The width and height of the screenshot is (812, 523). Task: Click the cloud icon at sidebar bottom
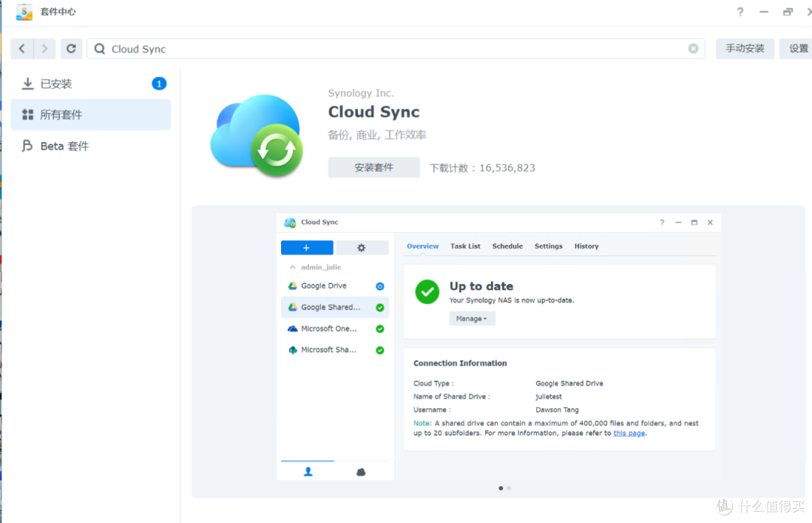pyautogui.click(x=360, y=470)
